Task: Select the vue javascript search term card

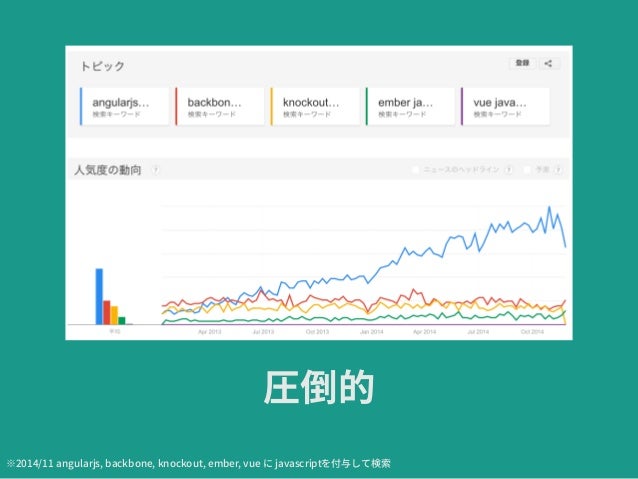Action: click(x=505, y=106)
